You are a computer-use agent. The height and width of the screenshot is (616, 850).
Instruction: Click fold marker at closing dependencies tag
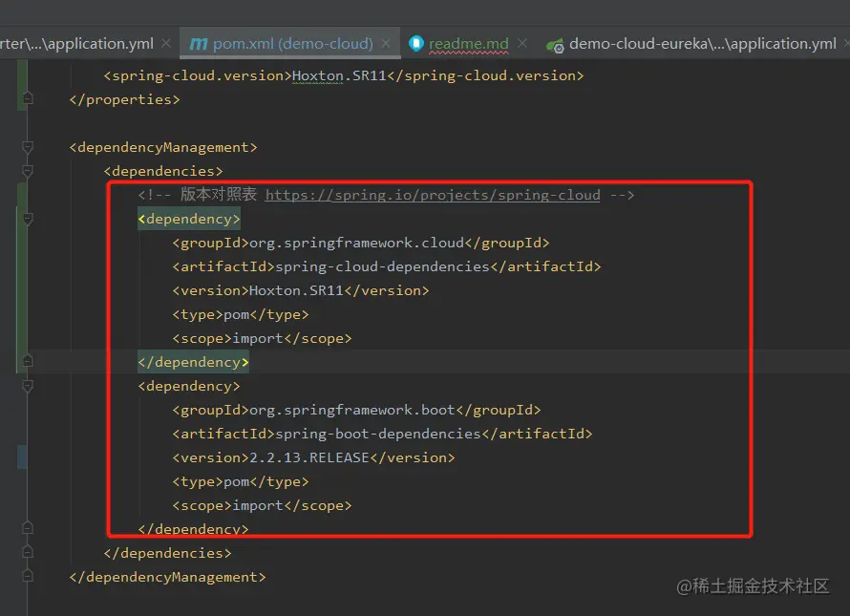coord(28,552)
